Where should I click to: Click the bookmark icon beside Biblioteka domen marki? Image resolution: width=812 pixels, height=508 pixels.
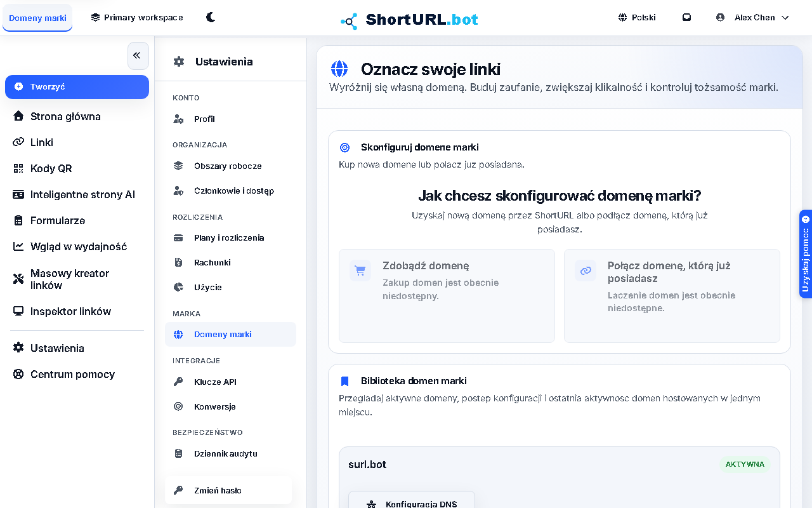coord(344,381)
